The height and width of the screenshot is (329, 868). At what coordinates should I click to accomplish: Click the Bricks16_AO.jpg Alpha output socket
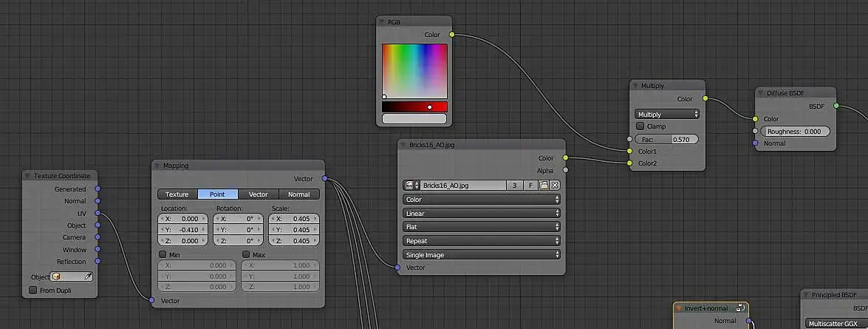click(x=565, y=170)
